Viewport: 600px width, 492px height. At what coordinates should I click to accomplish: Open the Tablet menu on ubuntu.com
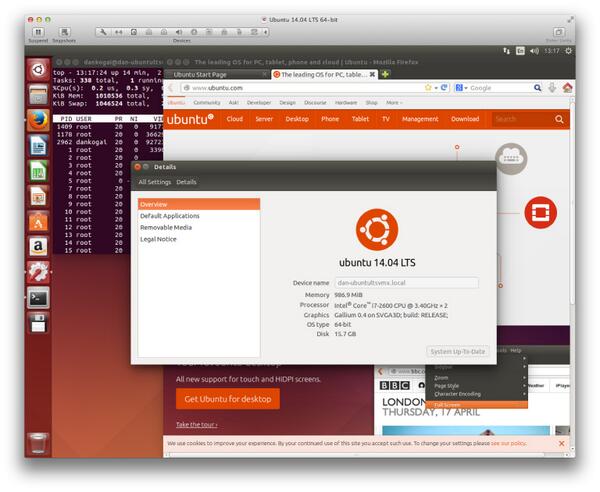pyautogui.click(x=360, y=119)
